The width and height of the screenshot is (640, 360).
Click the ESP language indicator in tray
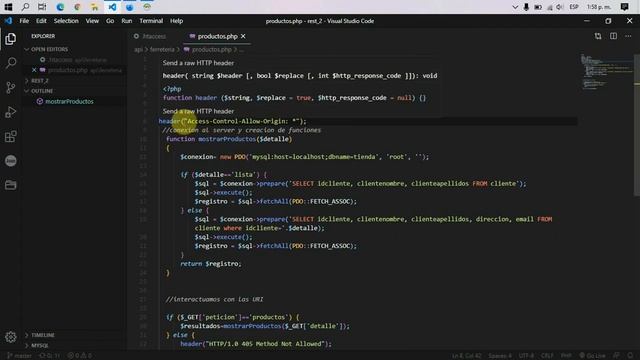click(574, 7)
